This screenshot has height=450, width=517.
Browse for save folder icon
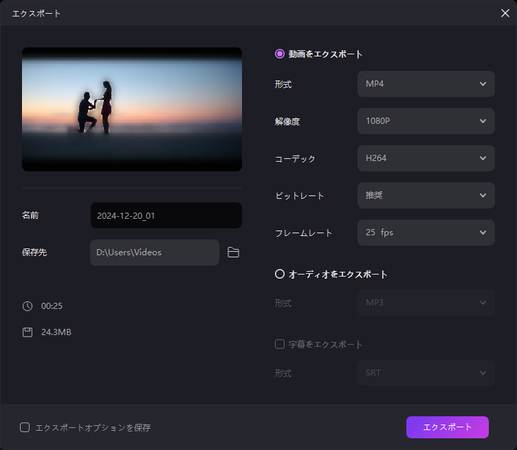[233, 252]
